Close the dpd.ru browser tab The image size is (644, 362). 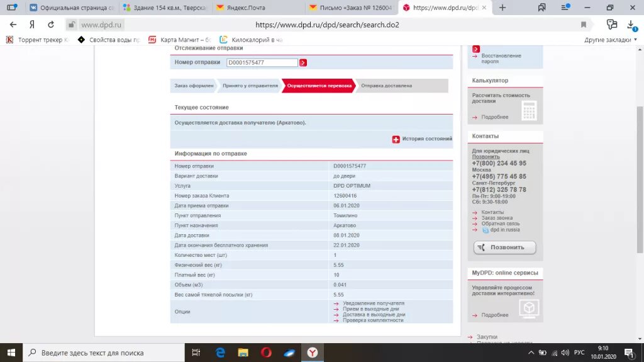click(x=484, y=8)
